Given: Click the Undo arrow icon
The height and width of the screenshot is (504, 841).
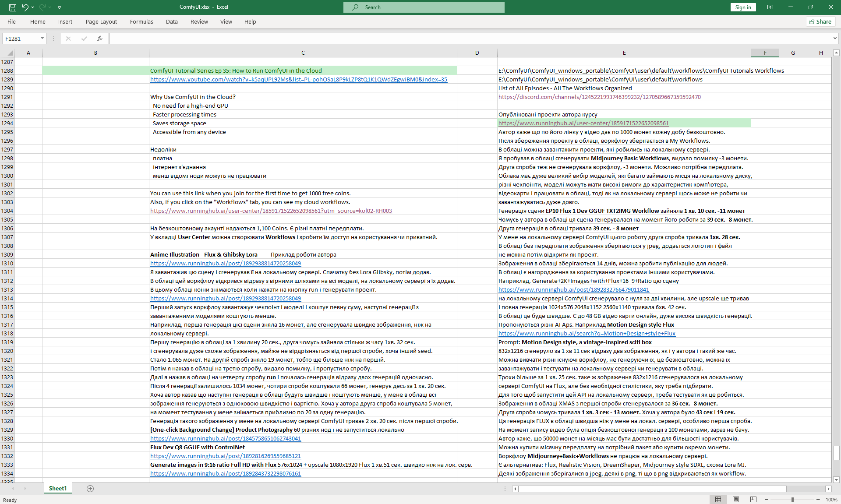Looking at the screenshot, I should [x=25, y=7].
